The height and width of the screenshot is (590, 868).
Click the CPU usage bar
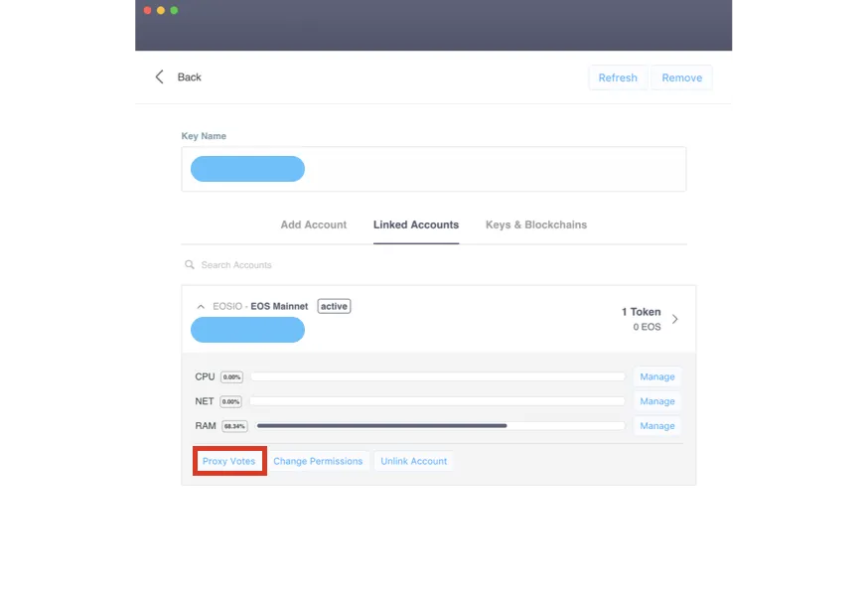tap(438, 376)
